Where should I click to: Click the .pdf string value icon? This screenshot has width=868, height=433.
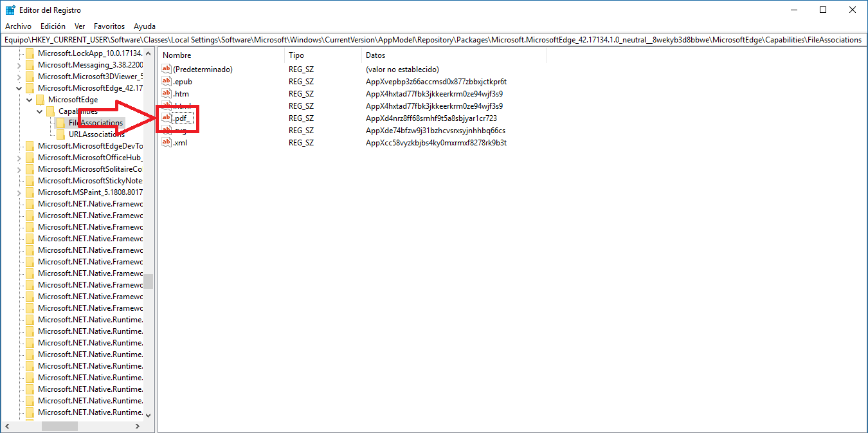(167, 118)
